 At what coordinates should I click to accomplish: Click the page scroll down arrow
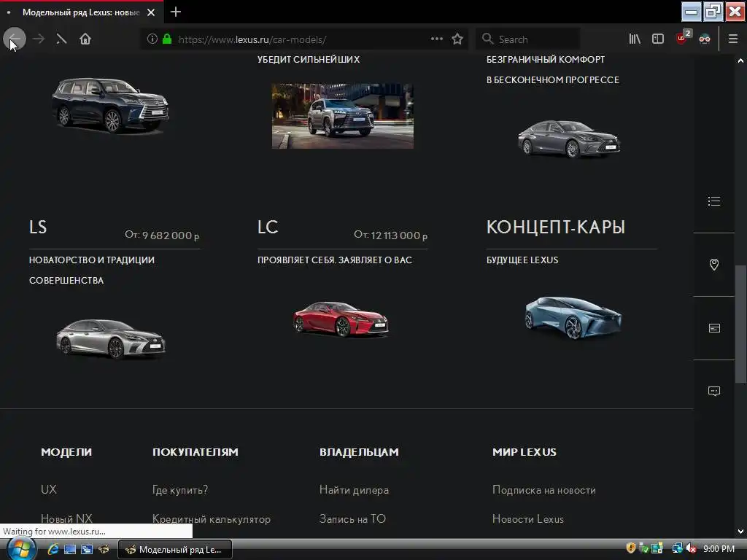(x=740, y=531)
